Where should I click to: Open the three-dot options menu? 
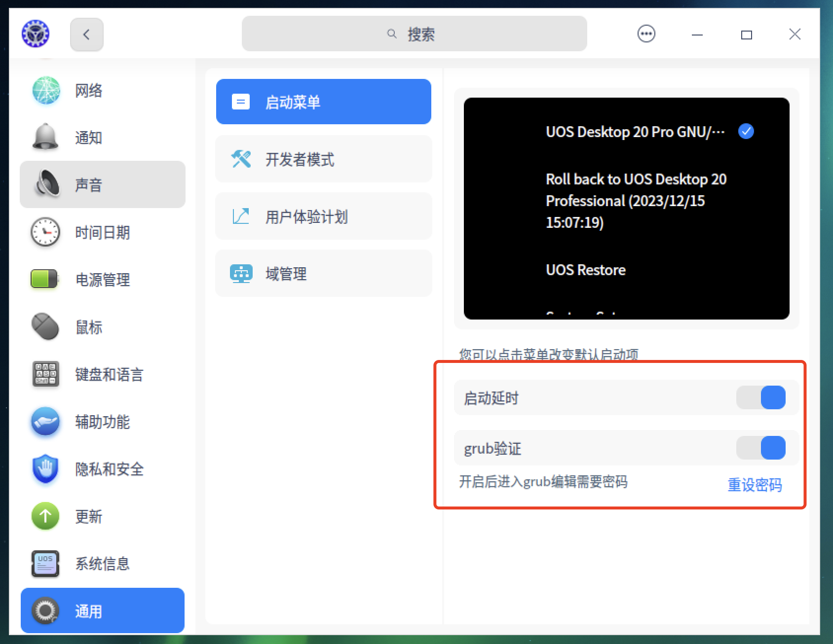(x=646, y=34)
